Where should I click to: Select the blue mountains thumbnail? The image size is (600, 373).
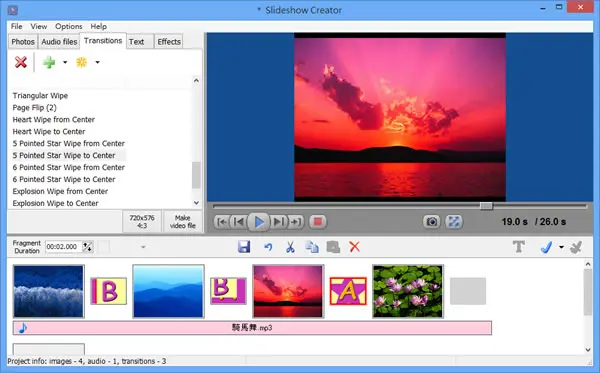[168, 291]
